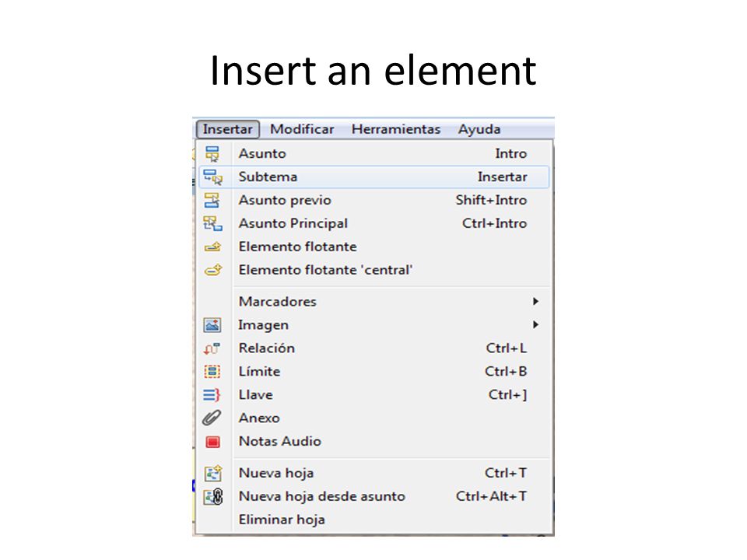The height and width of the screenshot is (560, 747).
Task: Click the Límite boundary icon
Action: pyautogui.click(x=212, y=372)
